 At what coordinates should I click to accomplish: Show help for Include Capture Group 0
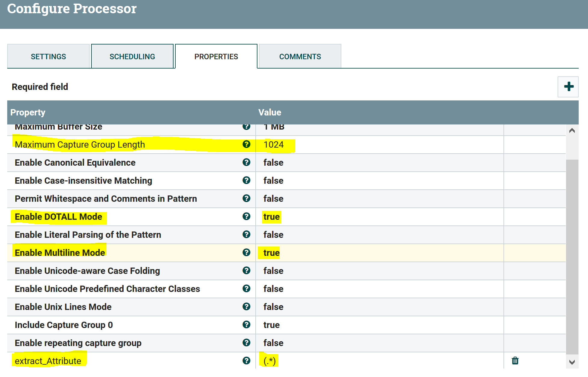pos(246,325)
